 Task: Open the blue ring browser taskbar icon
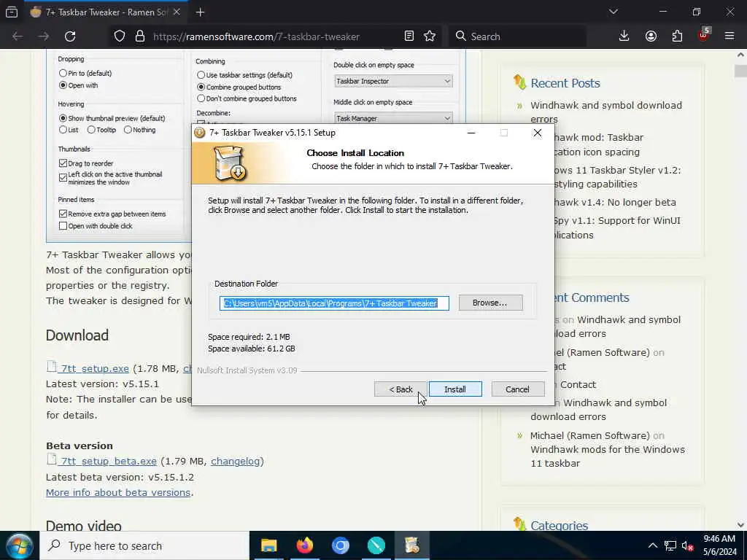tap(341, 545)
